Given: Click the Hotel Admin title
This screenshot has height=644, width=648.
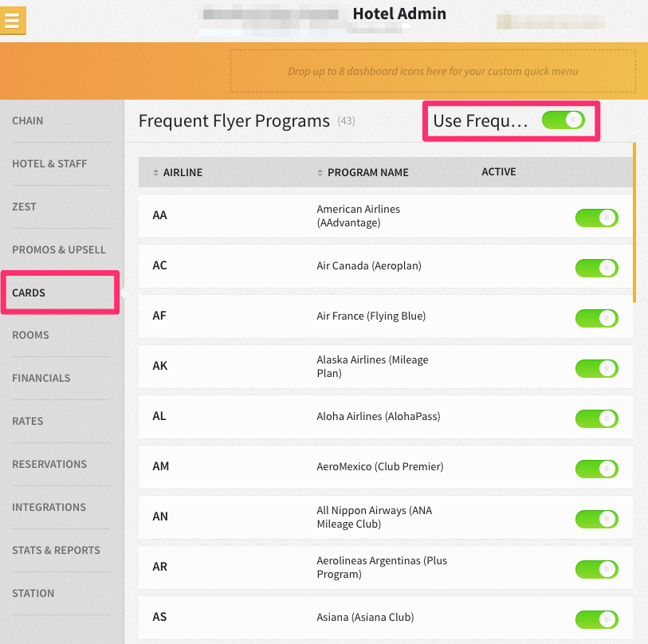Looking at the screenshot, I should pos(399,14).
